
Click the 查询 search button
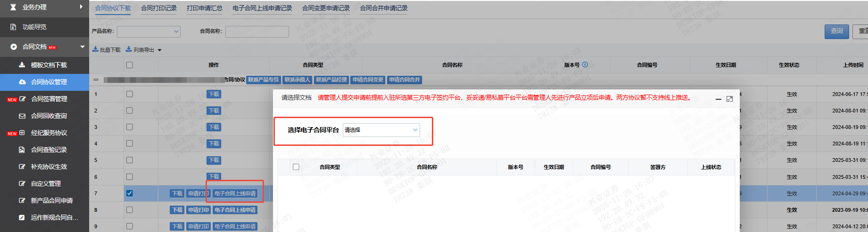(837, 31)
